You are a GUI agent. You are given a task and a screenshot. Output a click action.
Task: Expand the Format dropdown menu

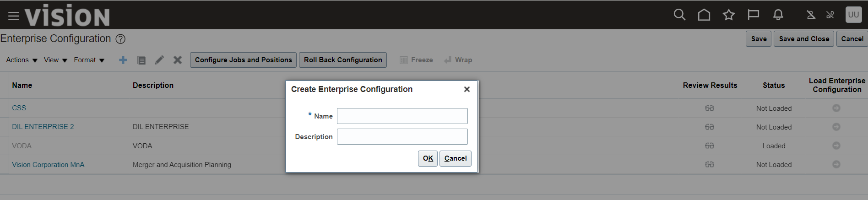click(89, 60)
